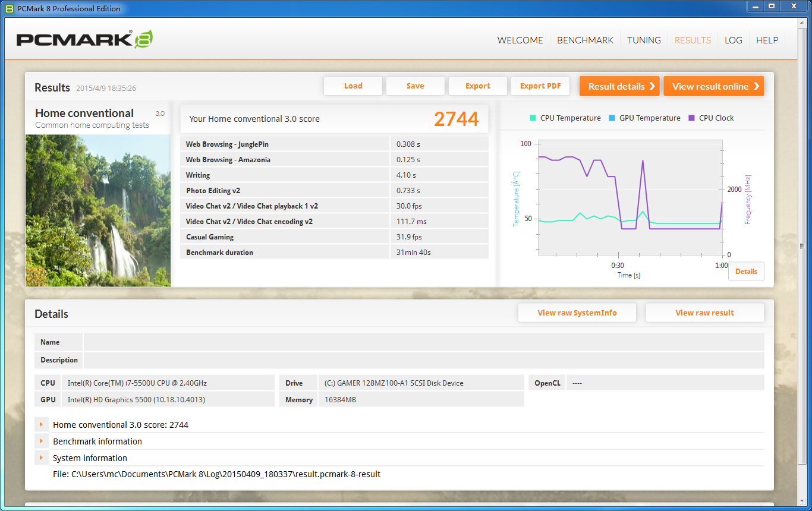Click the PCMark title bar app icon

(x=10, y=8)
